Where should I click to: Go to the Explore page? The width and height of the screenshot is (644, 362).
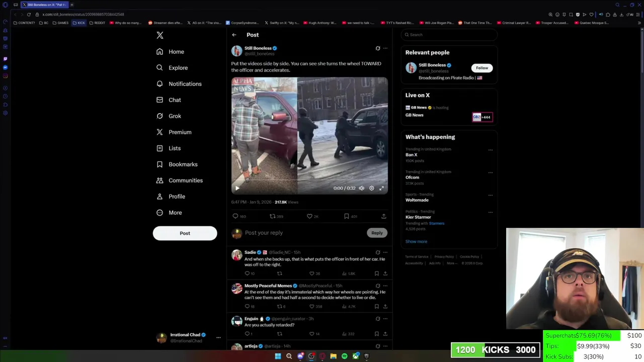(172, 68)
